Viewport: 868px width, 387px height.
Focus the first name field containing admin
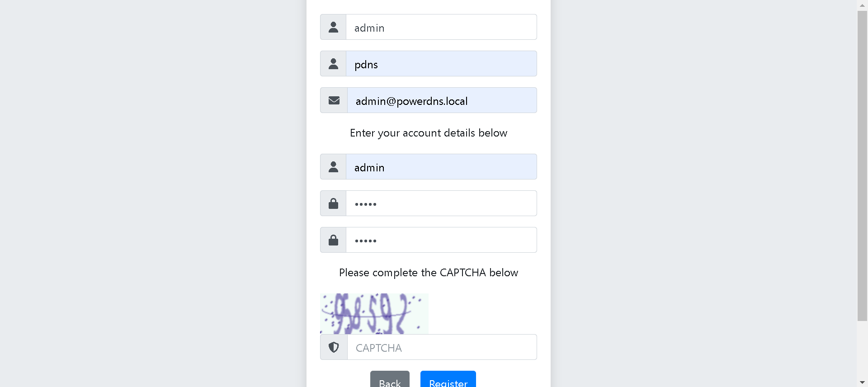pyautogui.click(x=441, y=27)
